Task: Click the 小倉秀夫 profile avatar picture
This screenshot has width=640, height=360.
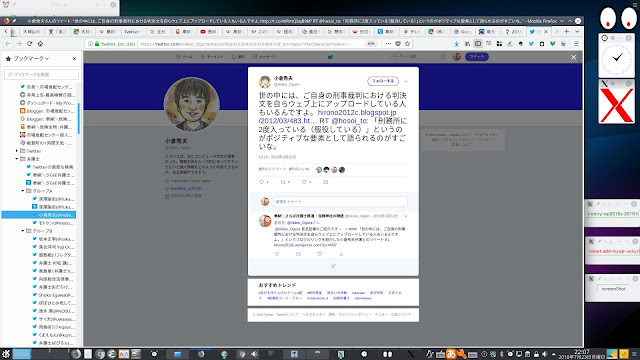Action: coord(191,104)
